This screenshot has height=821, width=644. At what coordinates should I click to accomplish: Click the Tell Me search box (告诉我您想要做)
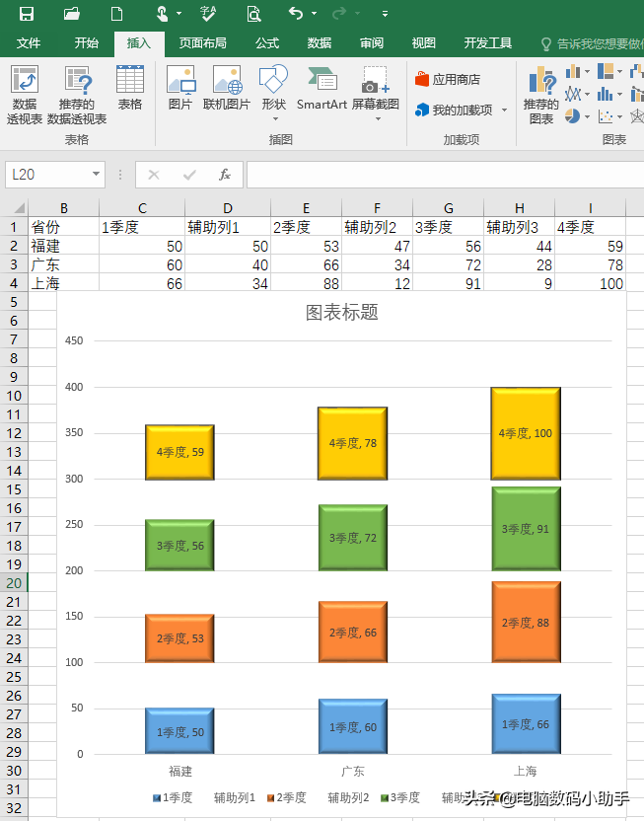pyautogui.click(x=594, y=44)
